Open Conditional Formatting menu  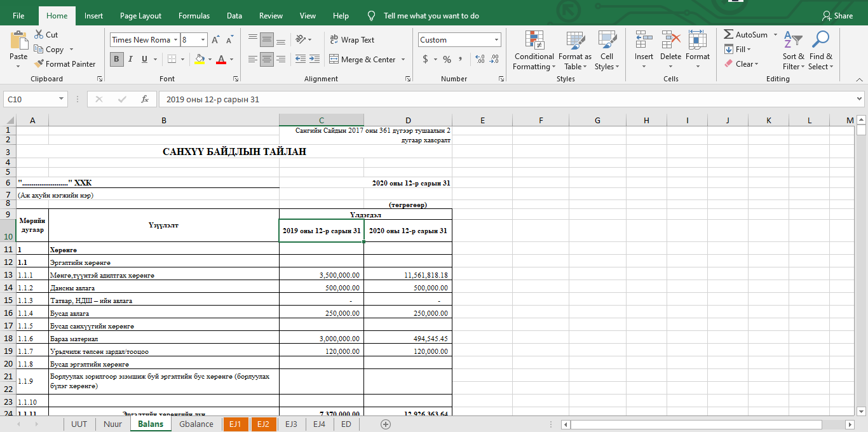pyautogui.click(x=534, y=51)
